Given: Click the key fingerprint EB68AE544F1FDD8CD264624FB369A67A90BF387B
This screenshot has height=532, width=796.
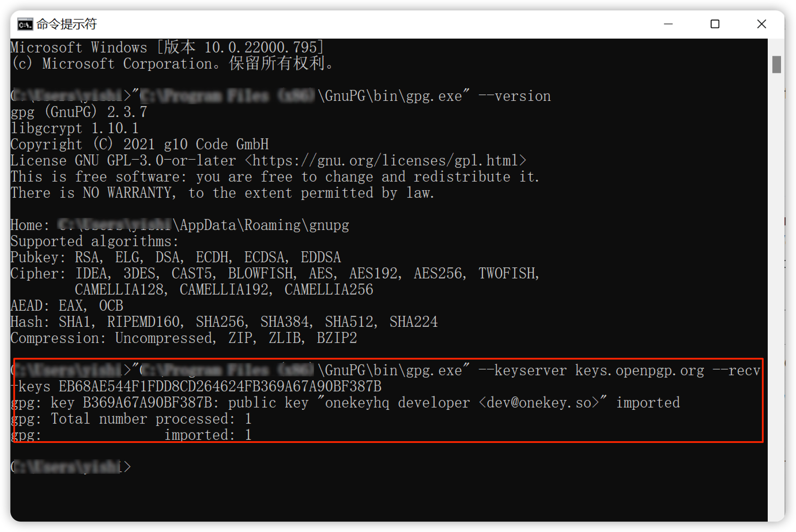Looking at the screenshot, I should tap(220, 386).
